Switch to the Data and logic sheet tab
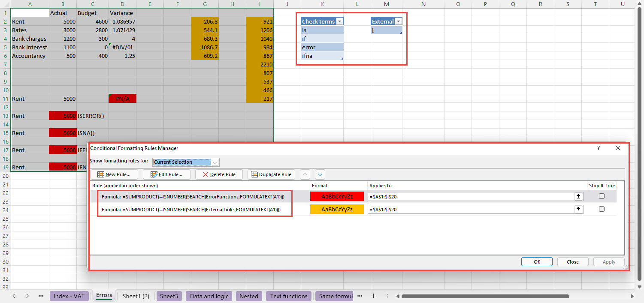644x303 pixels. [x=209, y=296]
